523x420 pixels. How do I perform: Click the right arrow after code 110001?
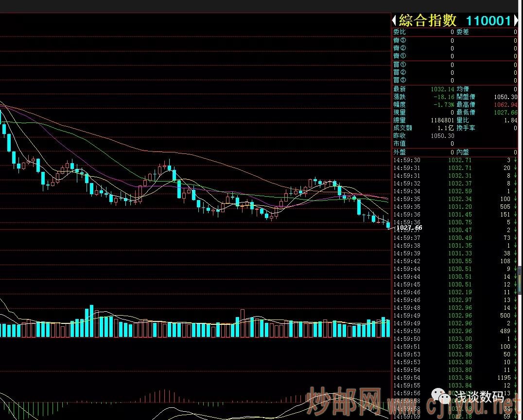click(x=516, y=20)
